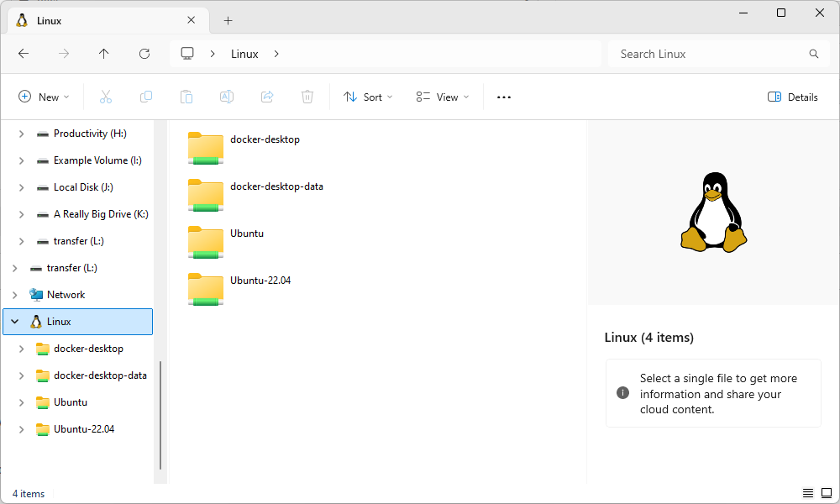
Task: Go back with the left arrow
Action: (x=24, y=54)
